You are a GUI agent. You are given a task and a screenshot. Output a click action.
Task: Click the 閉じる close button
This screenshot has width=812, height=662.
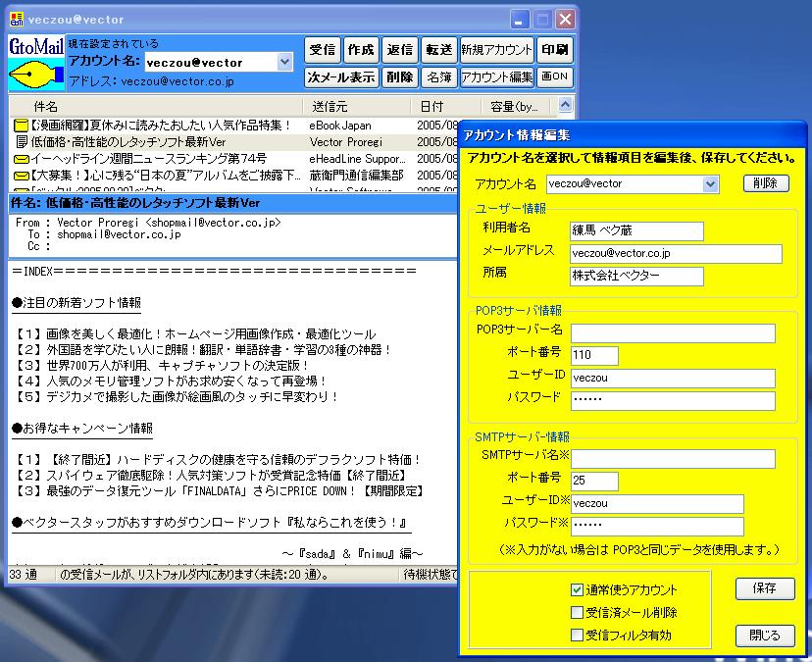tap(765, 636)
